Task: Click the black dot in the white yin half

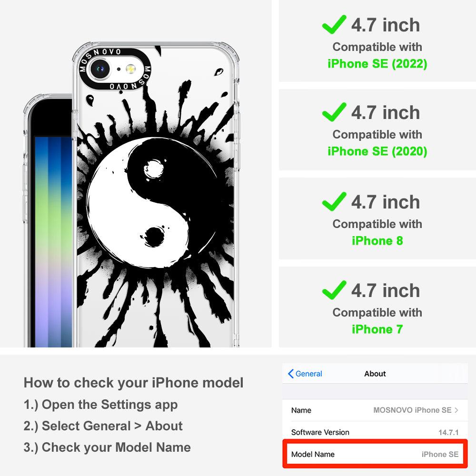Action: [x=155, y=237]
